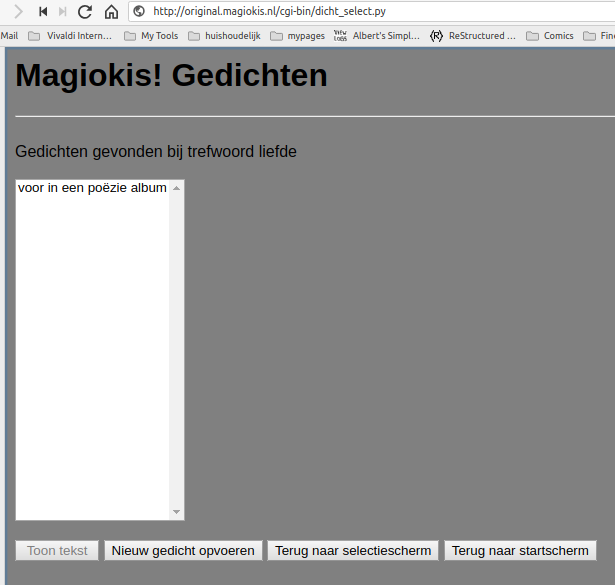Click Terug naar selectiescherm button
The width and height of the screenshot is (615, 585).
coord(353,550)
